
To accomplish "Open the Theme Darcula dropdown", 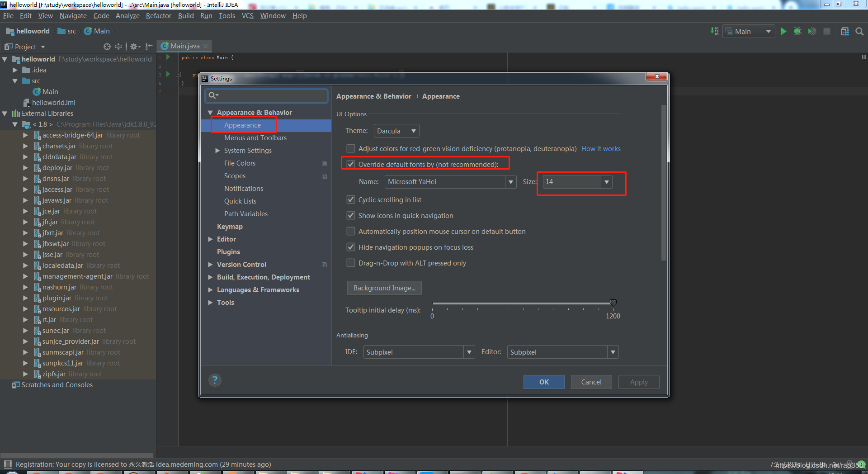I will tap(396, 131).
